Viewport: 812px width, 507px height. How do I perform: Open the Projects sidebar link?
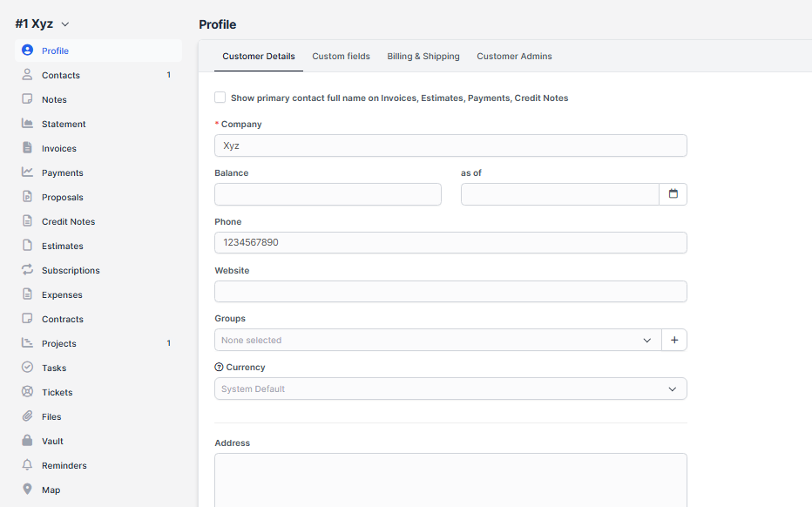pyautogui.click(x=58, y=343)
